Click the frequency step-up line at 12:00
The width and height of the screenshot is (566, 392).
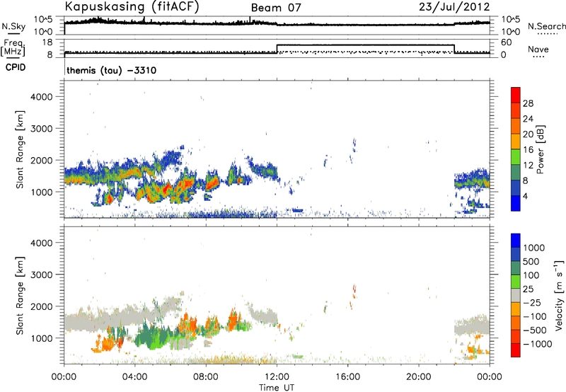277,49
